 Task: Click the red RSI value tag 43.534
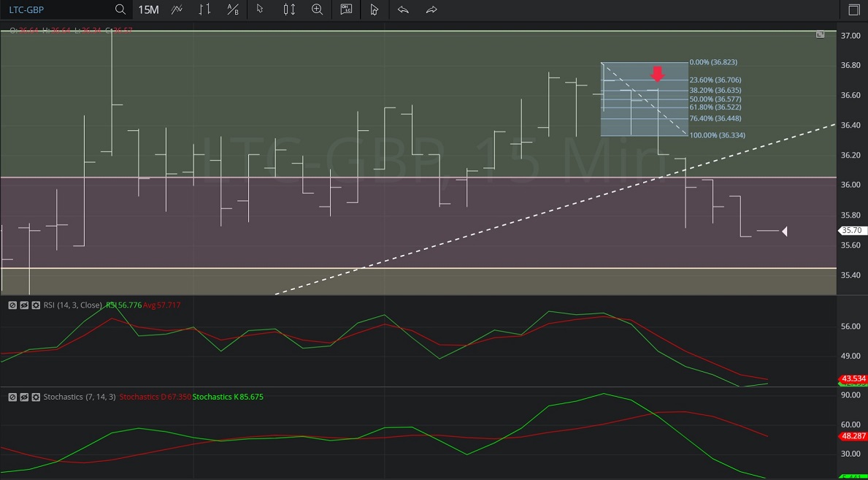pos(853,378)
